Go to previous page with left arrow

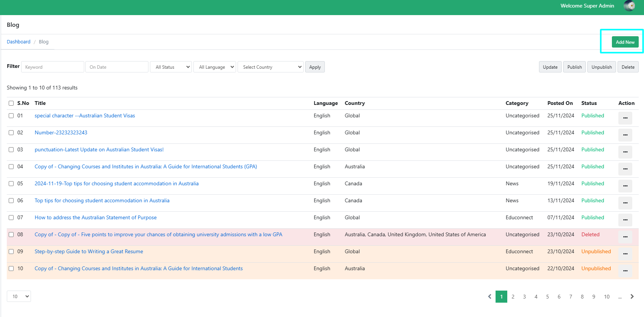click(x=490, y=297)
